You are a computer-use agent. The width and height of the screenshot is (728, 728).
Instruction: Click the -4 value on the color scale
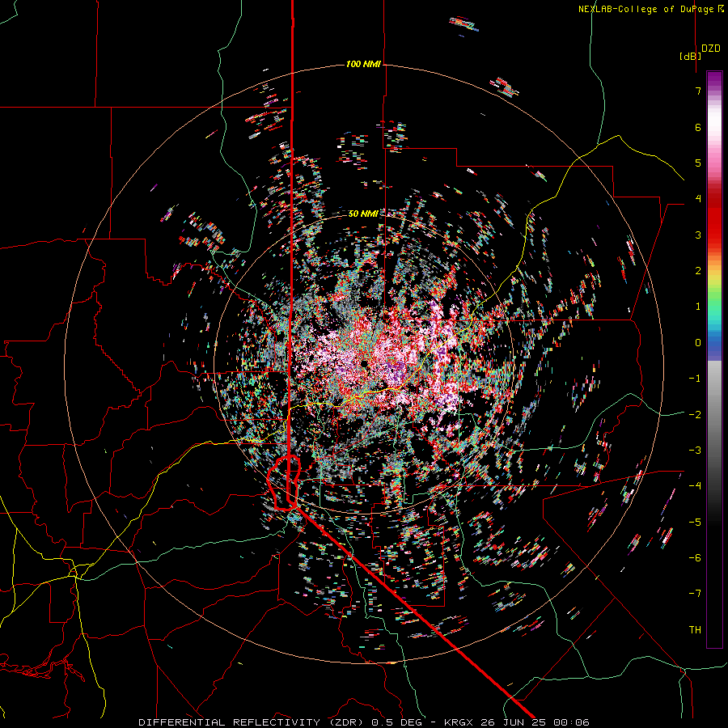click(x=695, y=486)
